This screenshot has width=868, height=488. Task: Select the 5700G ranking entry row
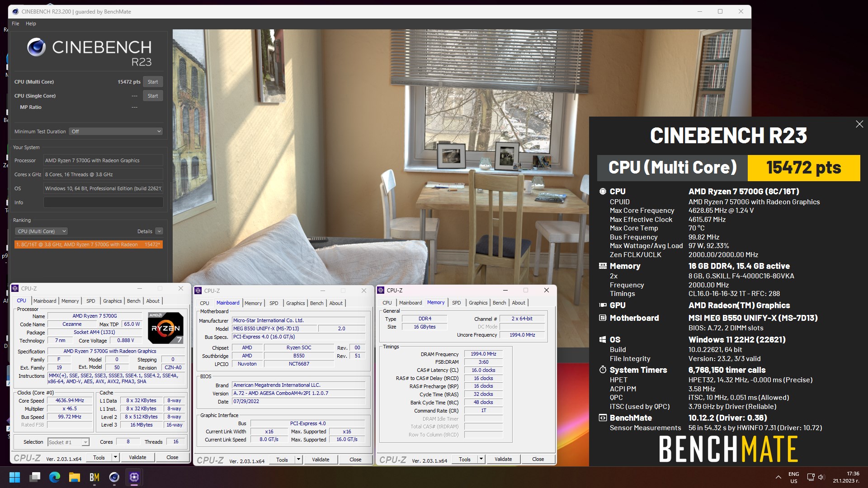[x=89, y=244]
